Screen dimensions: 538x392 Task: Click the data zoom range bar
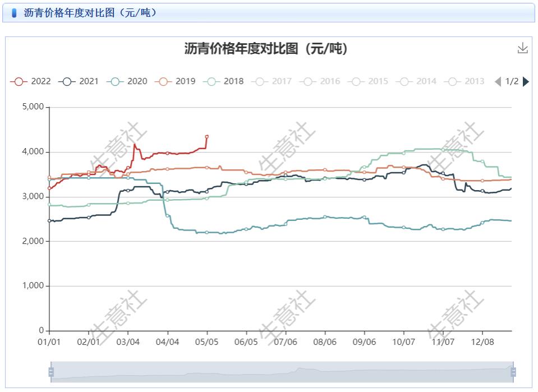click(282, 372)
